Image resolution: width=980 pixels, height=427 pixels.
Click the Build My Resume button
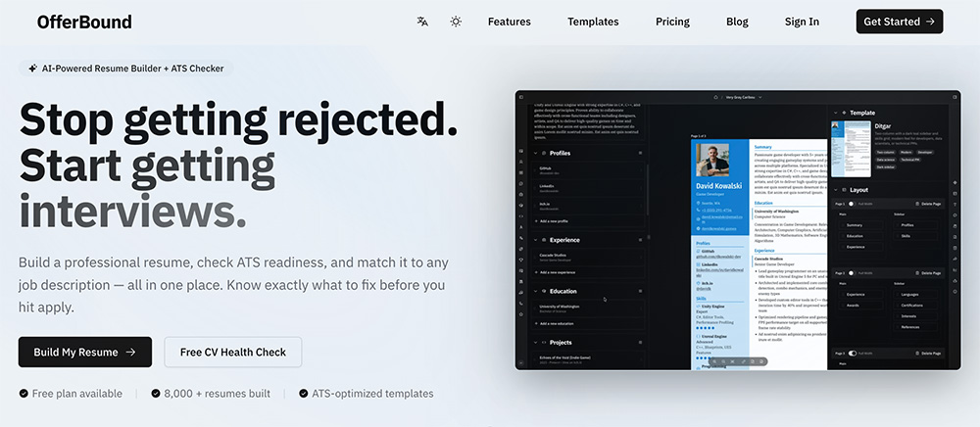(x=85, y=353)
